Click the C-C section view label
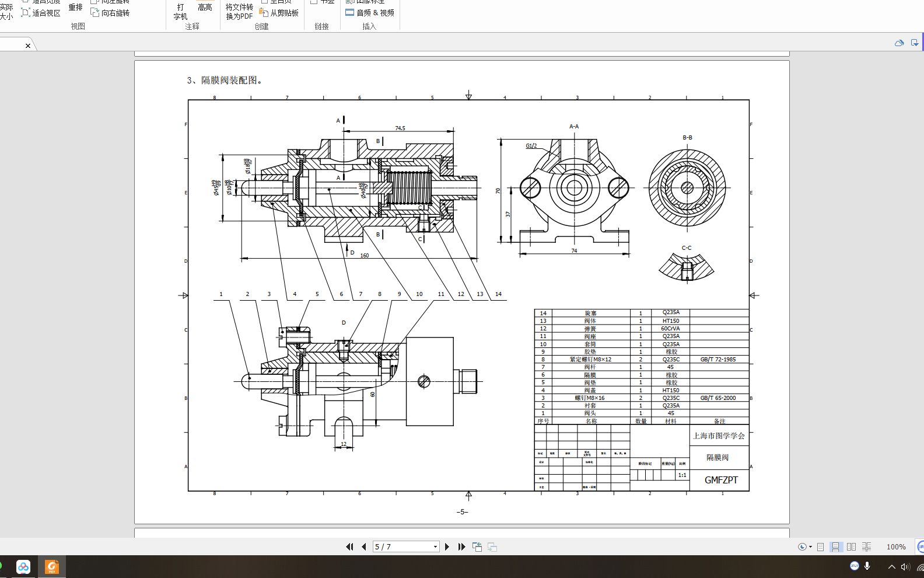Image resolution: width=924 pixels, height=578 pixels. pos(687,248)
